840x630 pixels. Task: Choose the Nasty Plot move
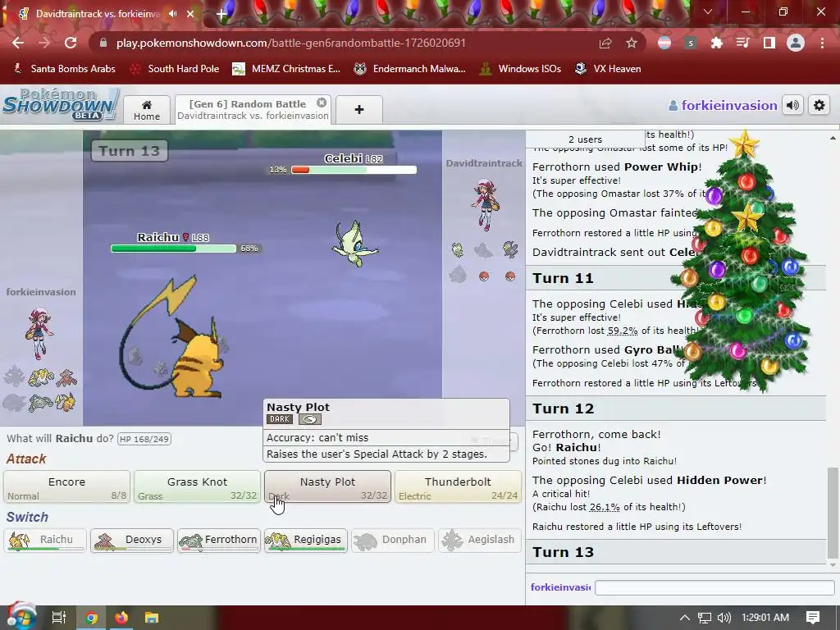(327, 487)
